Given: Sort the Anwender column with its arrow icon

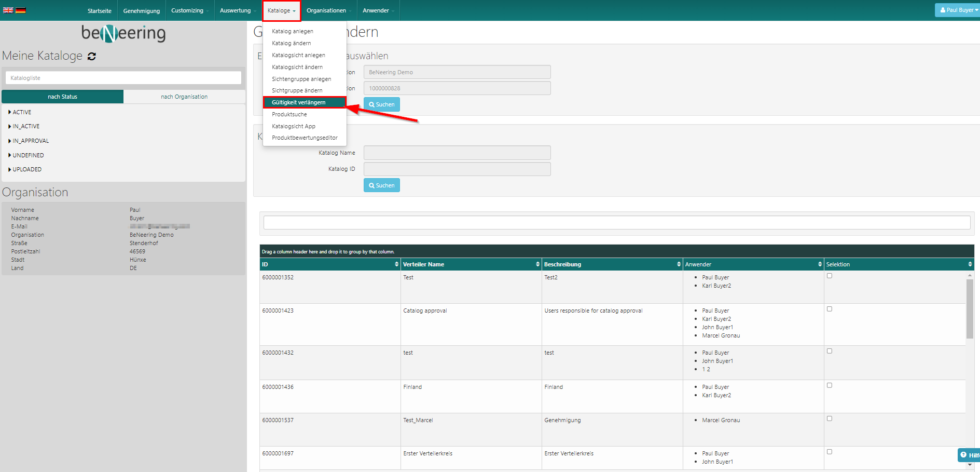Looking at the screenshot, I should (820, 264).
